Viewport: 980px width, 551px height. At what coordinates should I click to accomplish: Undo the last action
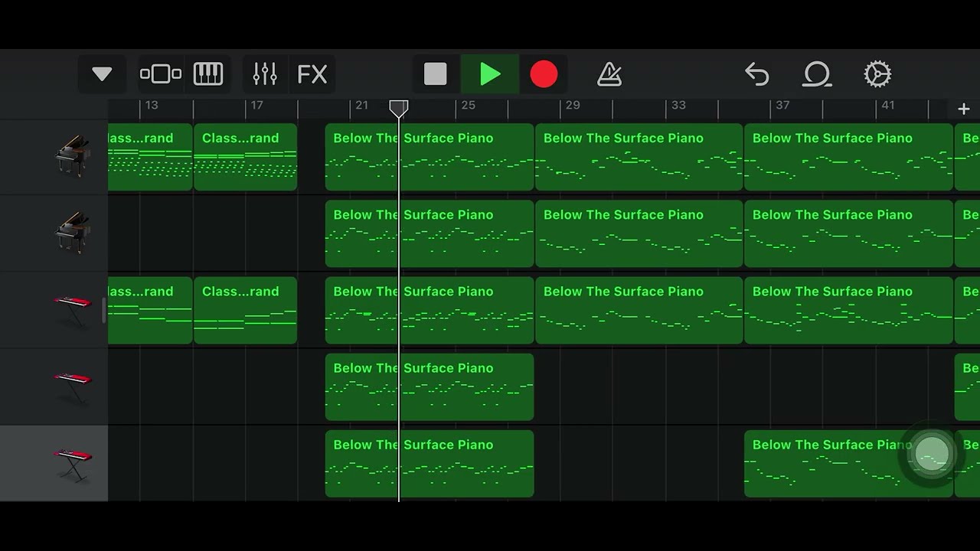coord(756,74)
